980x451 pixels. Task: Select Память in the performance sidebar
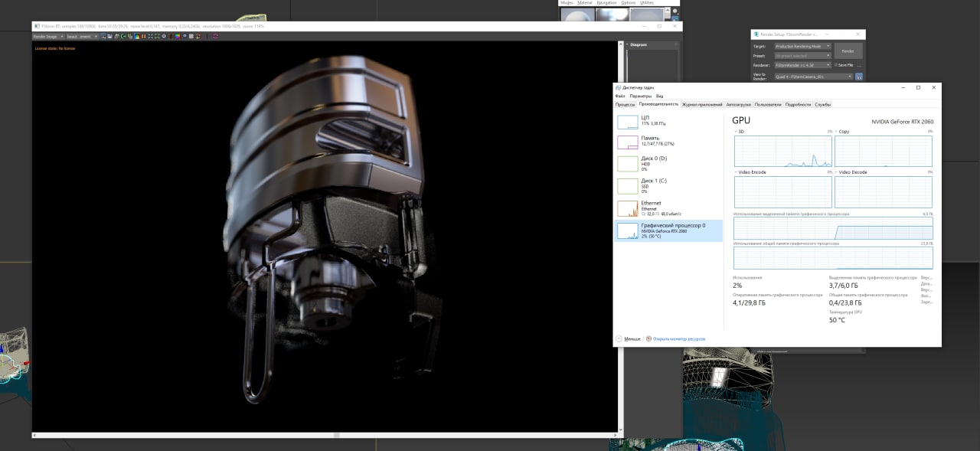click(651, 141)
